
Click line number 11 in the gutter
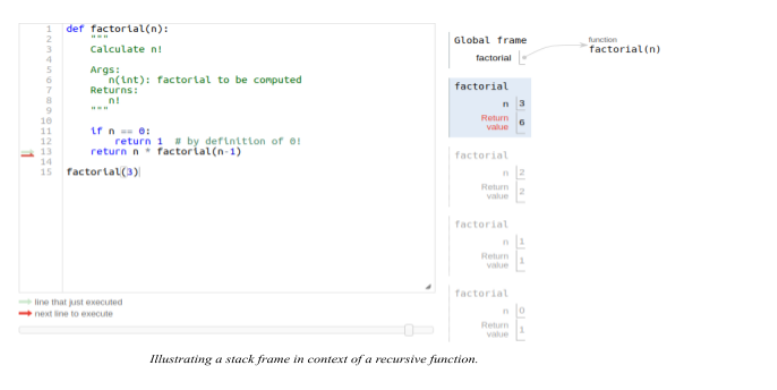(x=46, y=131)
